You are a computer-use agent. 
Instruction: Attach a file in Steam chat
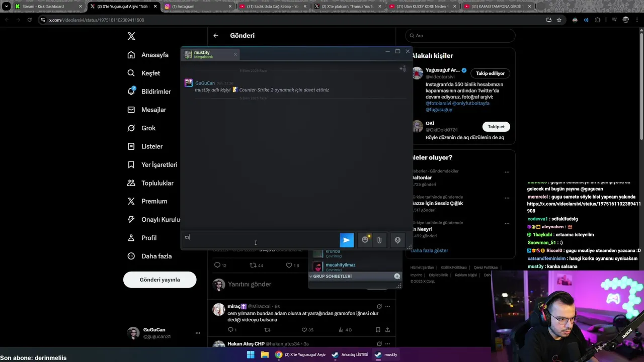click(x=379, y=240)
